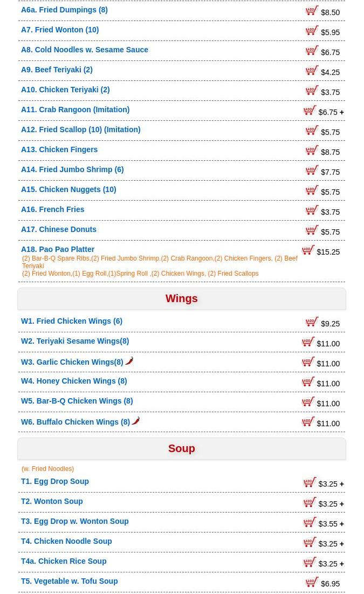Image resolution: width=364 pixels, height=594 pixels.
Task: Open A8 Cold Noodles w. Sesame Sauce
Action: pos(85,50)
